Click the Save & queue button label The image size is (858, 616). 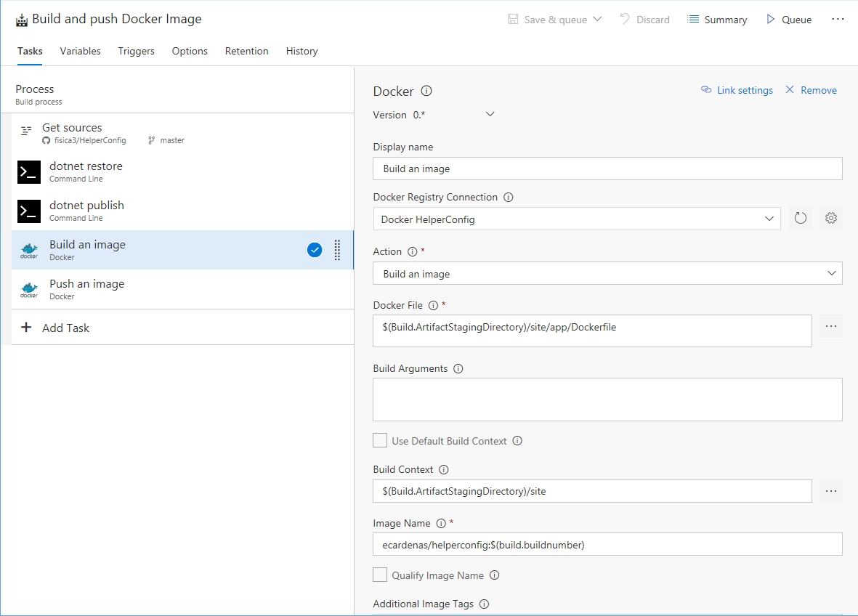click(x=555, y=20)
